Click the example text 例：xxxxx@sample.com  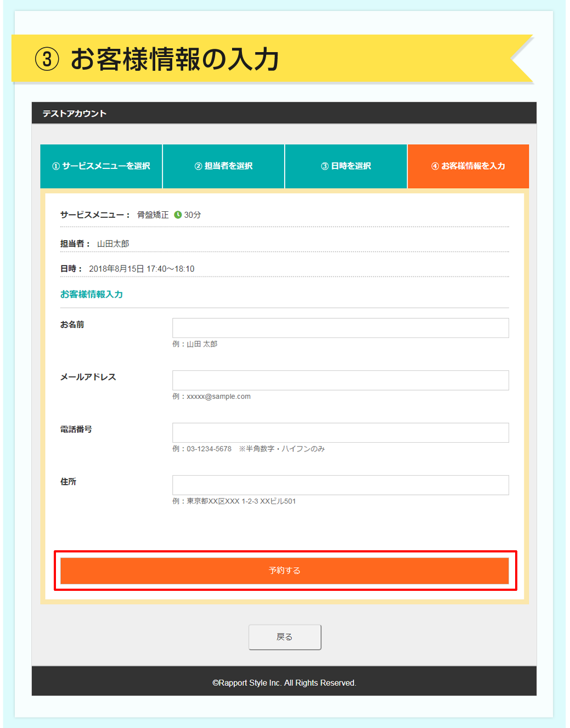(x=211, y=397)
